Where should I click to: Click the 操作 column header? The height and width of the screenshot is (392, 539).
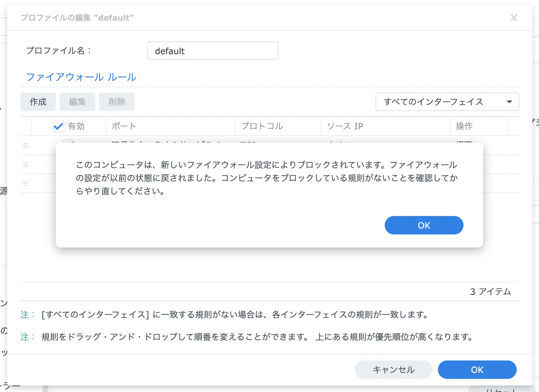tap(479, 126)
